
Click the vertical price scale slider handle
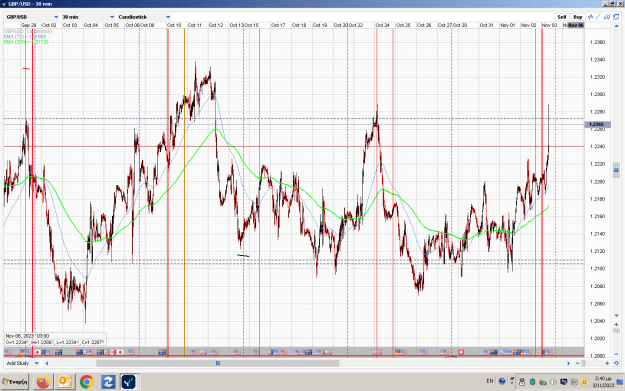pos(616,170)
